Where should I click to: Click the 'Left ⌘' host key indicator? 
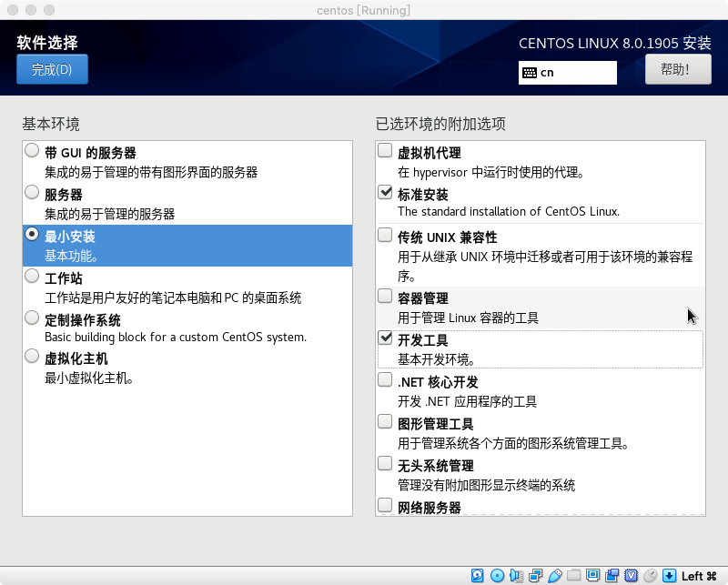click(x=699, y=576)
